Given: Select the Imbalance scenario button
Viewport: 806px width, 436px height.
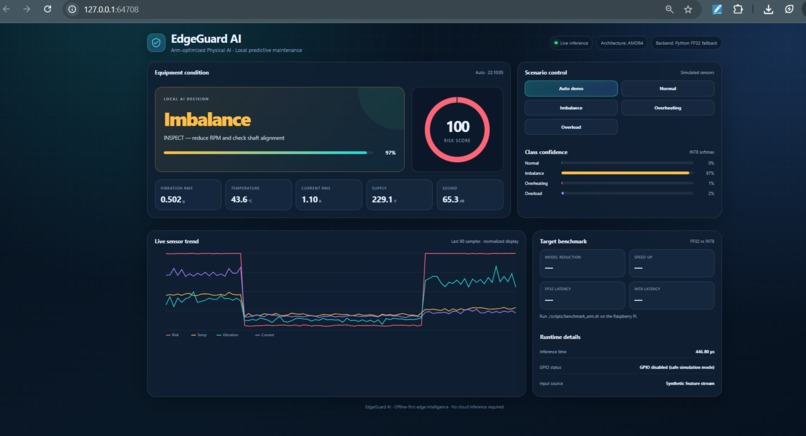Looking at the screenshot, I should pyautogui.click(x=571, y=108).
